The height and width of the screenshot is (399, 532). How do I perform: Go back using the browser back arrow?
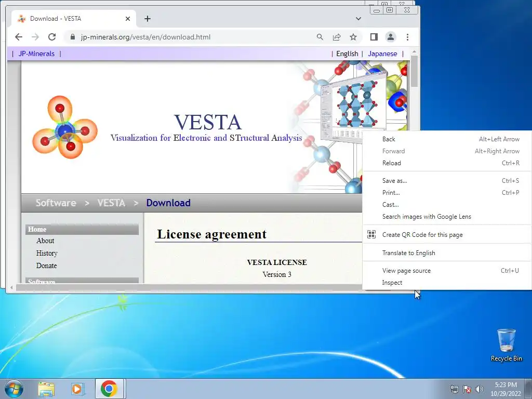click(x=19, y=37)
